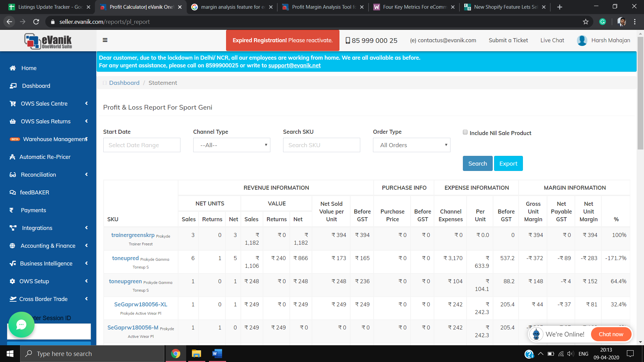Open the OWS Sales Returns menu
The image size is (644, 362).
tap(46, 121)
